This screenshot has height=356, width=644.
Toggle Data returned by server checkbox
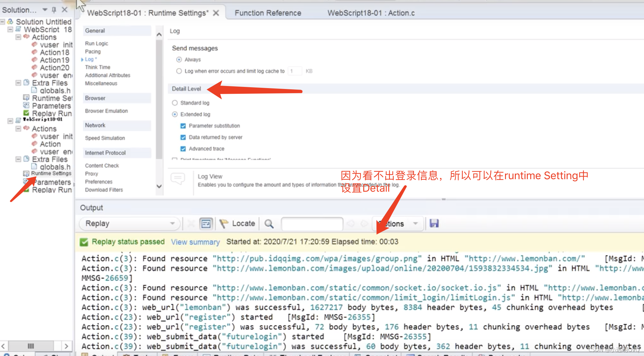point(183,137)
